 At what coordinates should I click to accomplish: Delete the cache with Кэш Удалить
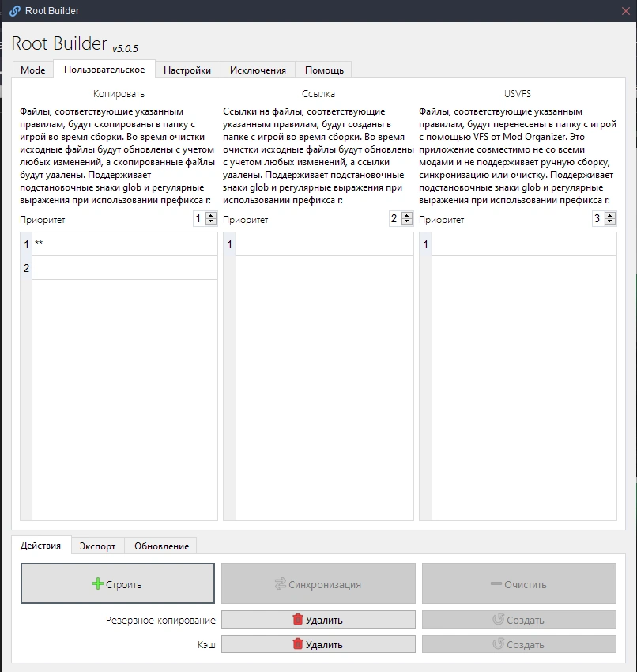[318, 644]
